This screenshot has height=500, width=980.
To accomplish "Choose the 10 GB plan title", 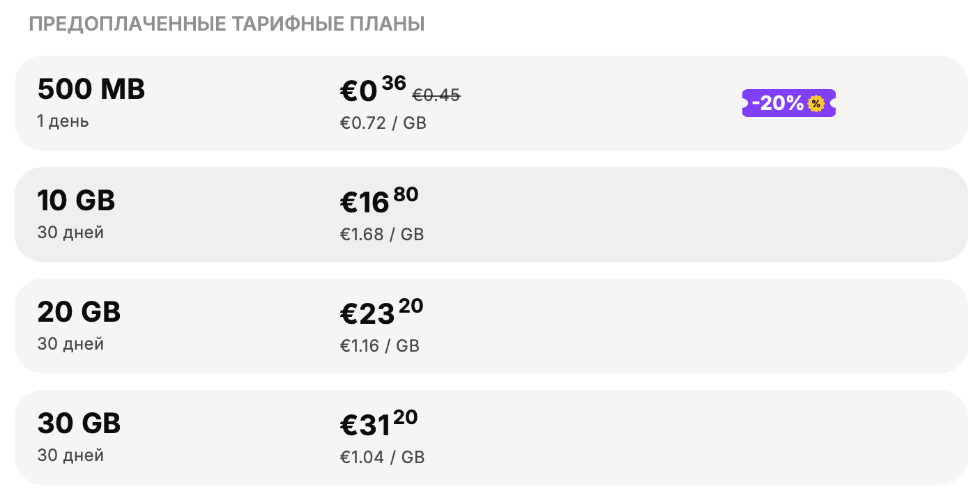I will tap(76, 201).
